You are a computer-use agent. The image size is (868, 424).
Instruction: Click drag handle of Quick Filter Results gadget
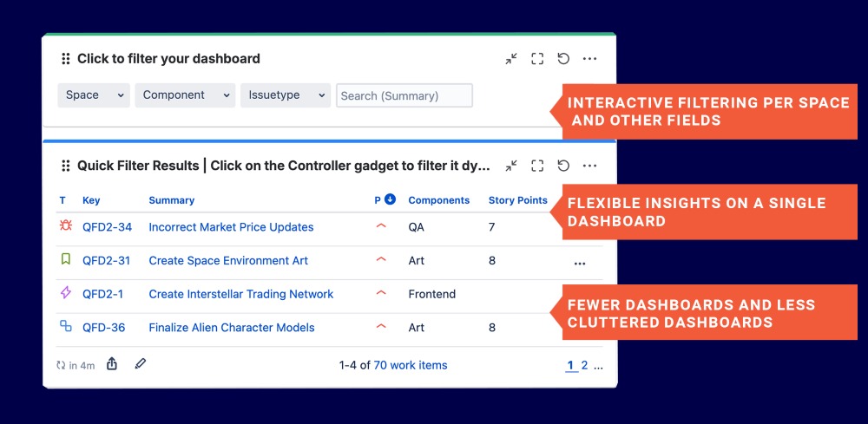65,166
